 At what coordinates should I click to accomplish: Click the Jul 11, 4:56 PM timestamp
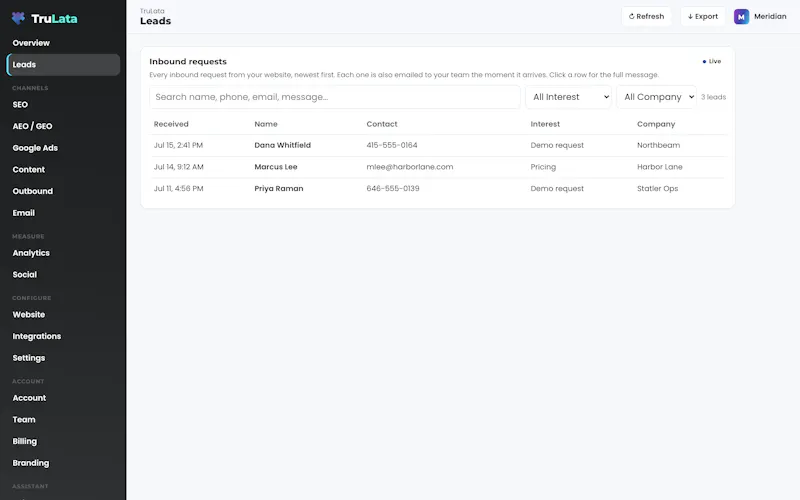pyautogui.click(x=179, y=188)
